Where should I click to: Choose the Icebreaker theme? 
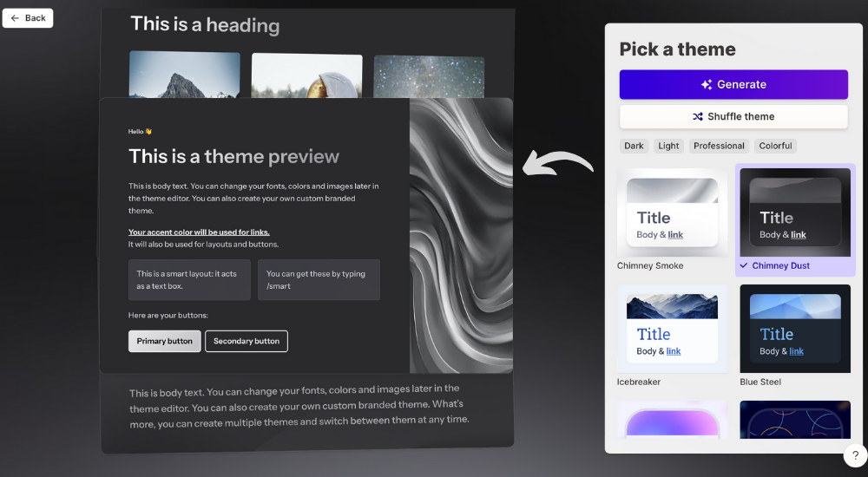pyautogui.click(x=672, y=329)
